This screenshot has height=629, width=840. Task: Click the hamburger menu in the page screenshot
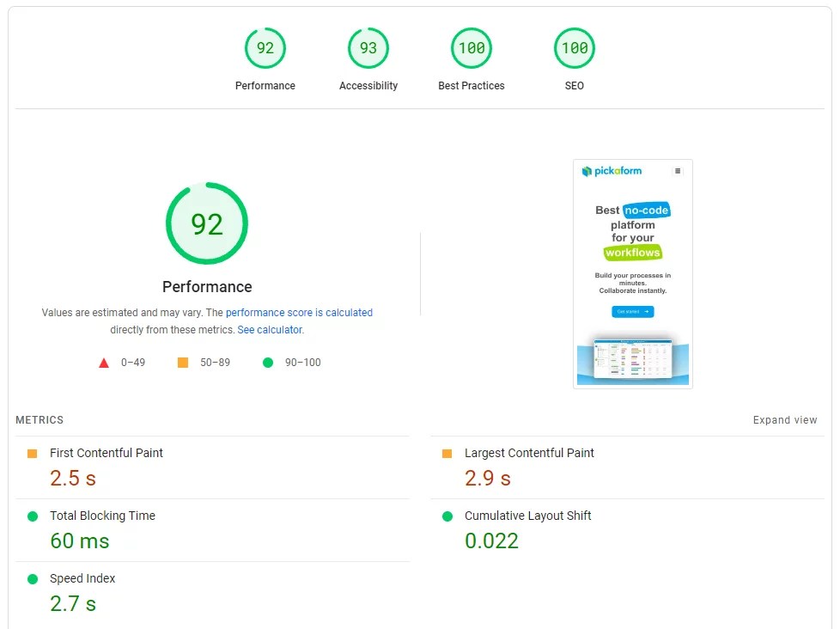(x=677, y=171)
